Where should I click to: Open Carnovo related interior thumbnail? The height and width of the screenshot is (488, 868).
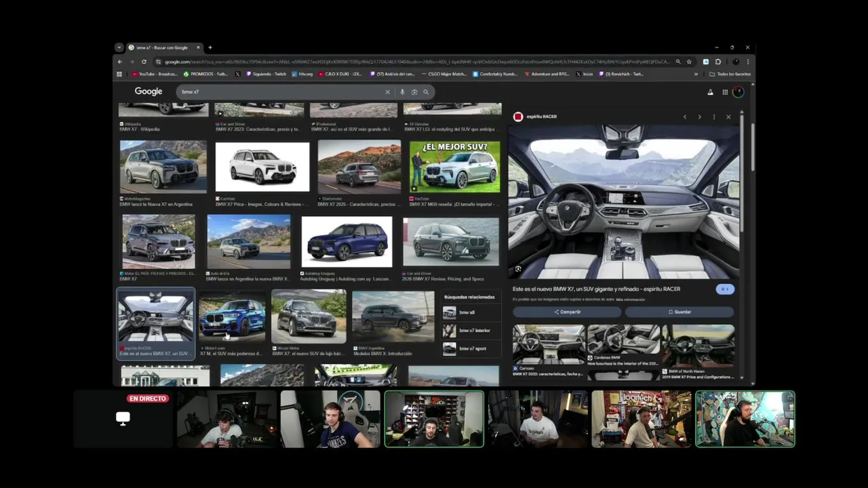click(549, 344)
